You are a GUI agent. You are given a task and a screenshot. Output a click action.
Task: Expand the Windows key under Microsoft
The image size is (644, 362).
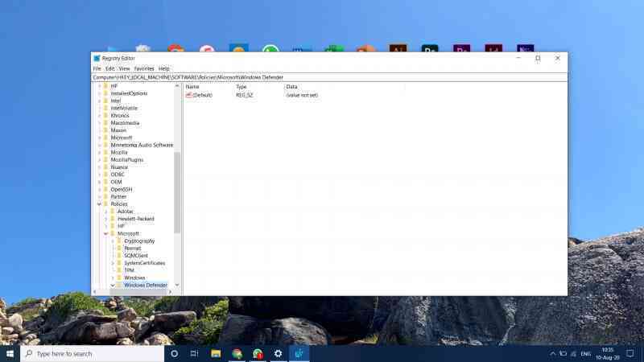113,278
